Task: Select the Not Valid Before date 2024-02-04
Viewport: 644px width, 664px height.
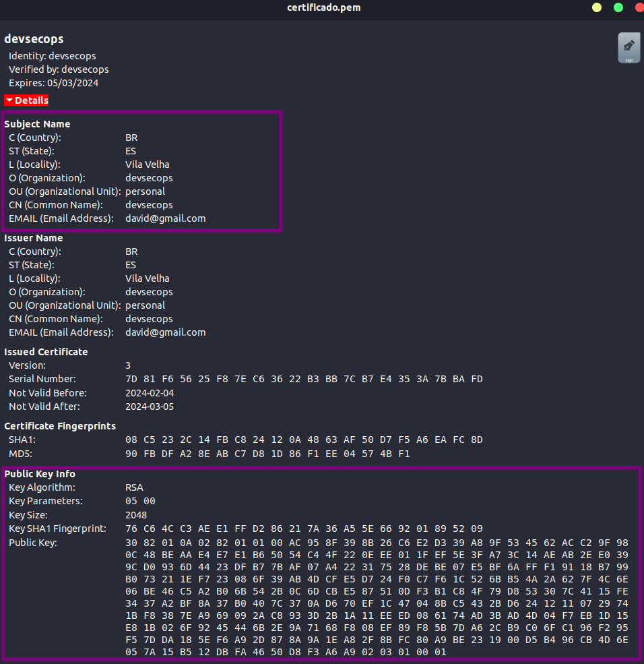Action: pyautogui.click(x=150, y=393)
